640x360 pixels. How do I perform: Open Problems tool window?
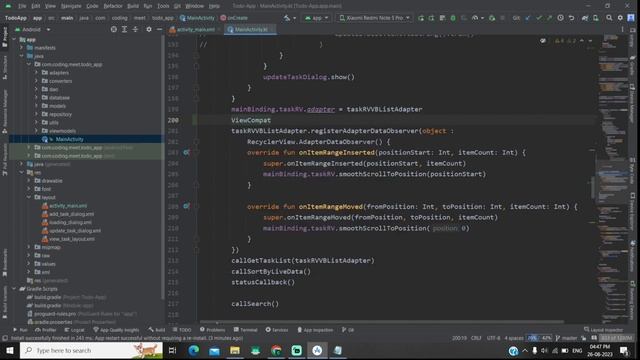click(212, 330)
